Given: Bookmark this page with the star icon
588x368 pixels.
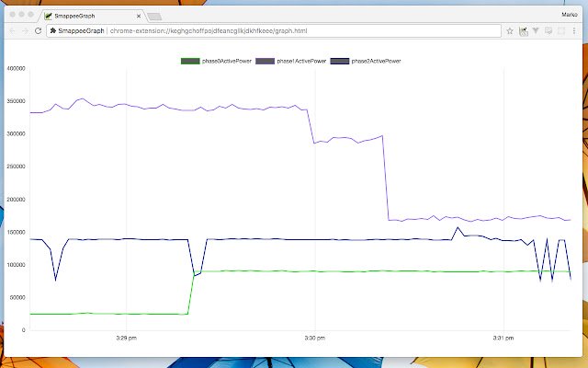Looking at the screenshot, I should tap(510, 31).
